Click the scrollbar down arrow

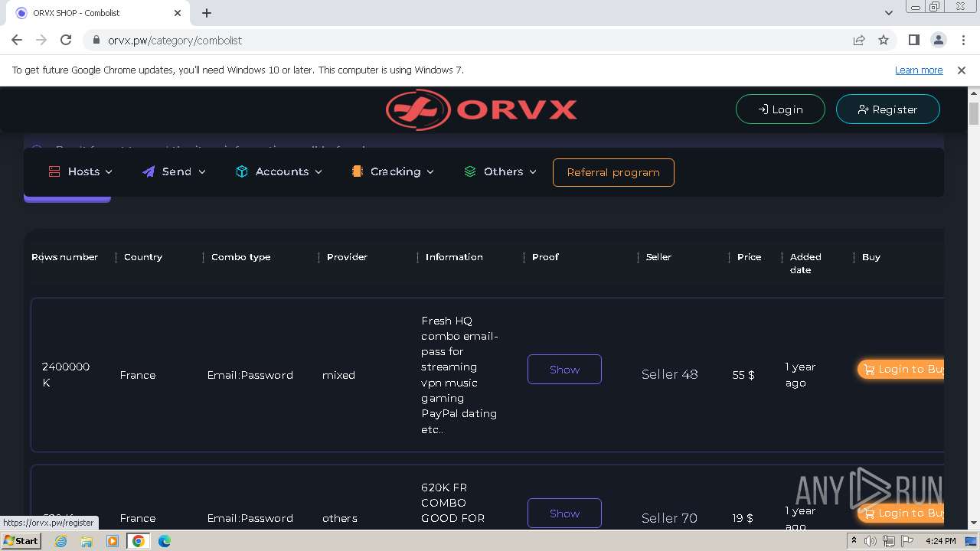pyautogui.click(x=974, y=523)
